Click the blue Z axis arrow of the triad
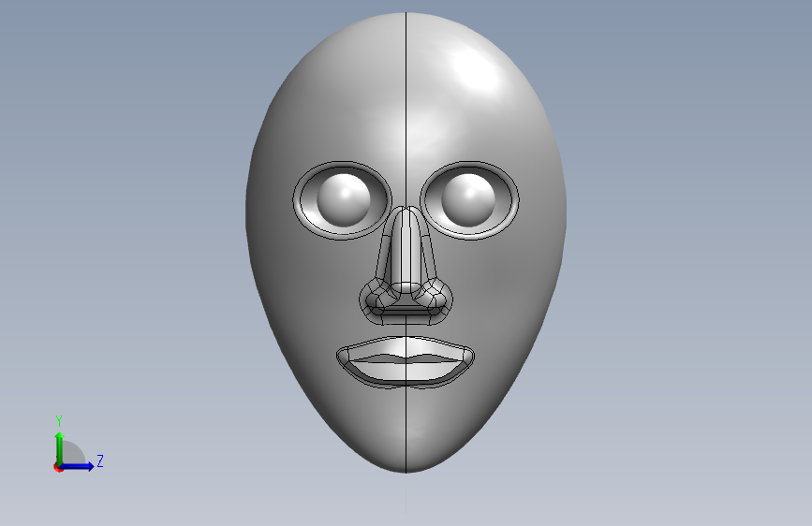Screen dimensions: 812x526 [x=77, y=466]
